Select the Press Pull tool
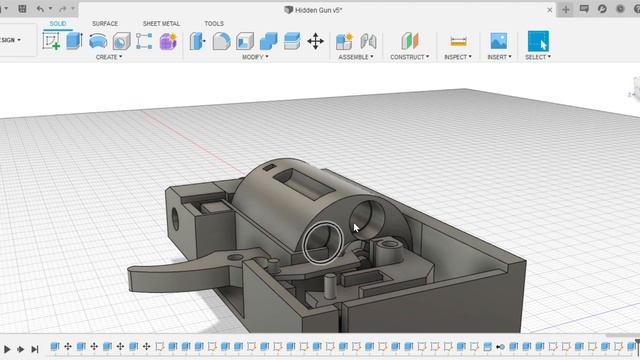This screenshot has height=360, width=640. pos(198,41)
